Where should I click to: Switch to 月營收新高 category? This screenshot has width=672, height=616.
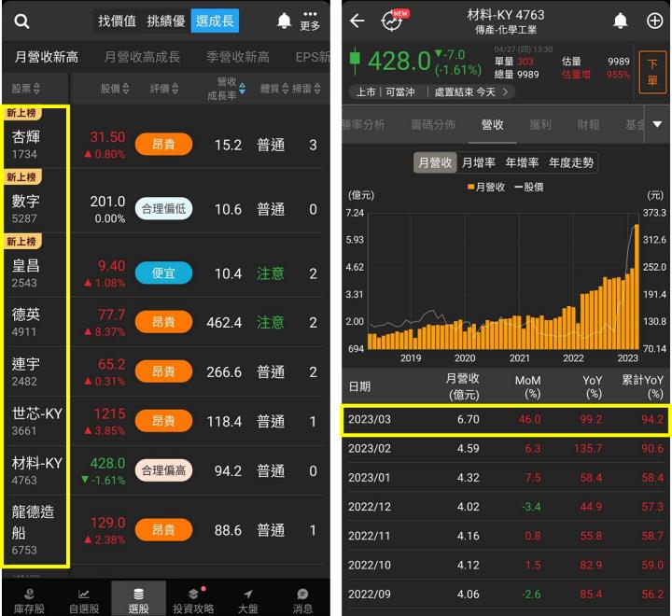click(47, 57)
